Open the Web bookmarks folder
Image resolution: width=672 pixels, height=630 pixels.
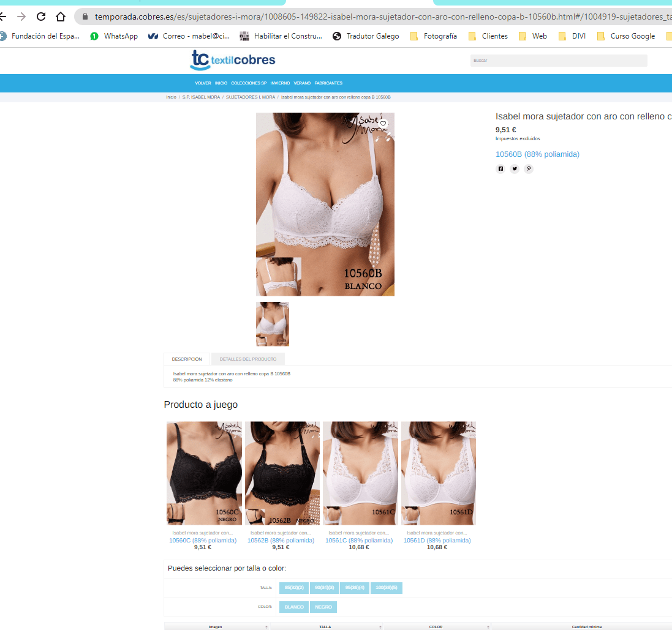(x=533, y=36)
